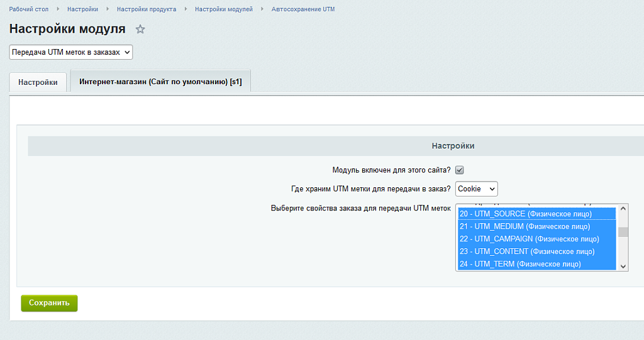Image resolution: width=644 pixels, height=340 pixels.
Task: Open the module selector dropdown
Action: pyautogui.click(x=71, y=52)
